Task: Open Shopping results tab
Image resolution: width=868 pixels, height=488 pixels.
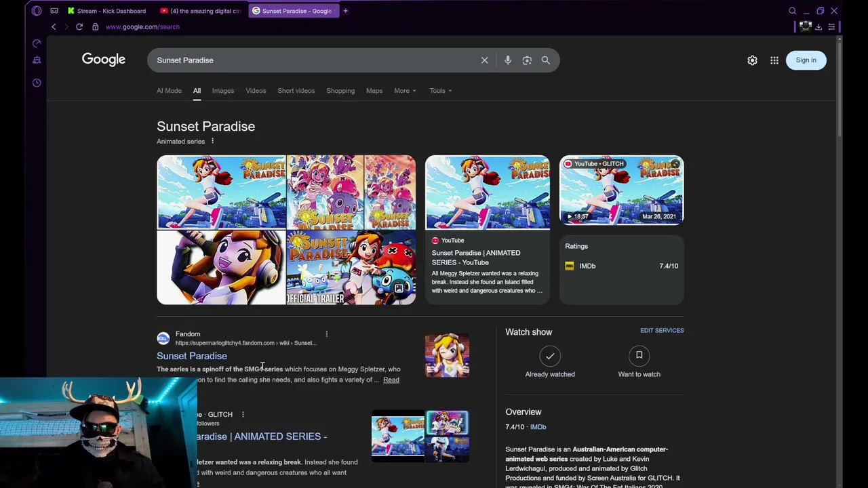Action: pos(340,91)
